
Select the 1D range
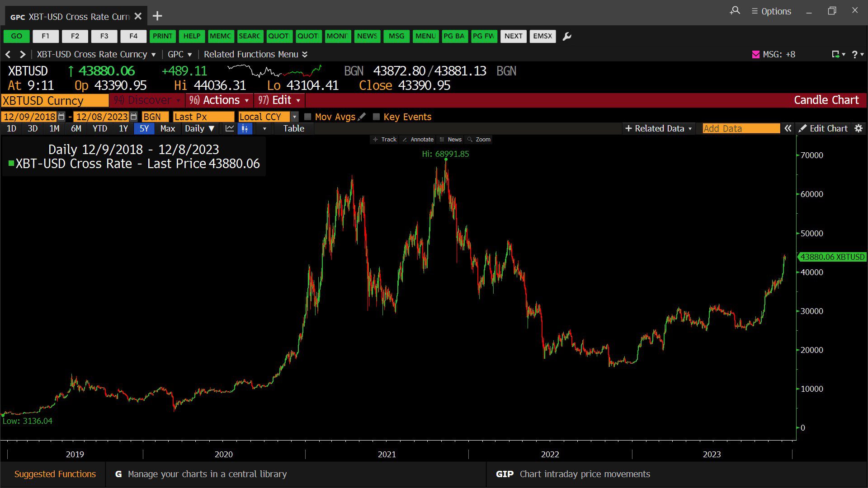[x=11, y=128]
